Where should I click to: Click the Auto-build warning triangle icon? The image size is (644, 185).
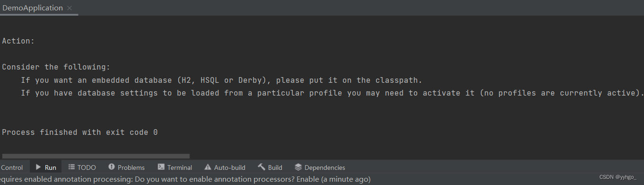click(x=208, y=167)
